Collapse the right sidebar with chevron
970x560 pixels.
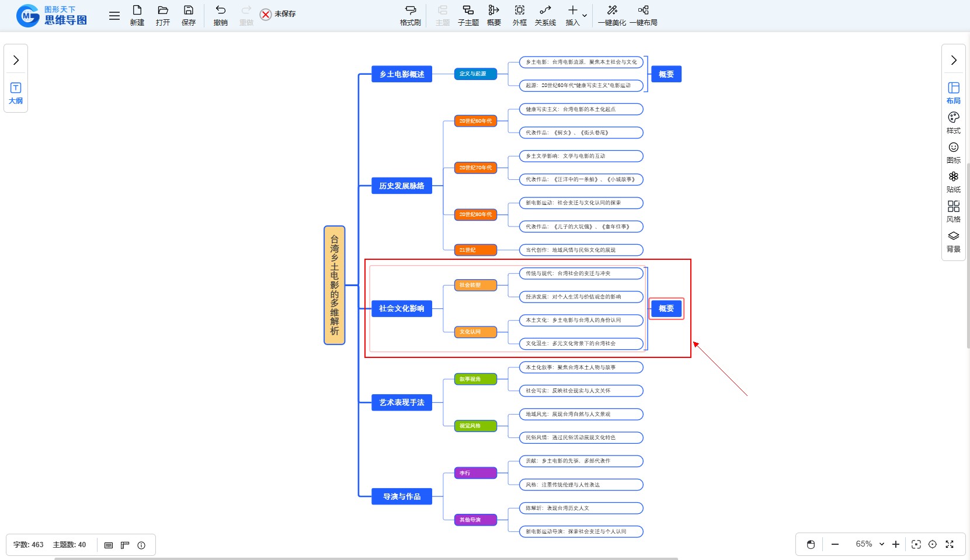pyautogui.click(x=953, y=60)
